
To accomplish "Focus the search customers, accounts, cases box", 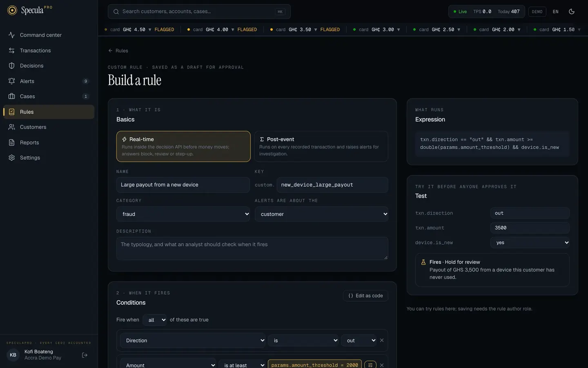I will (199, 11).
